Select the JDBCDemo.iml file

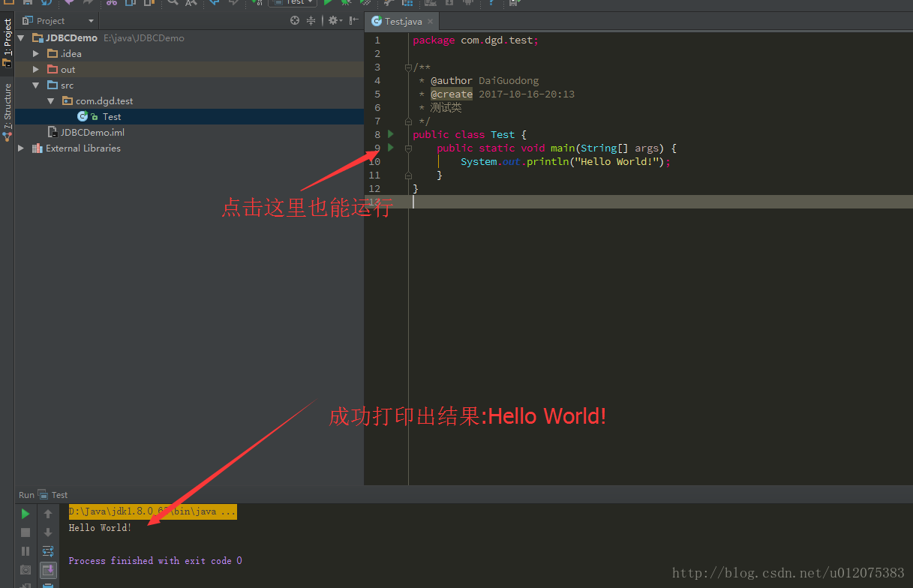(189, 133)
